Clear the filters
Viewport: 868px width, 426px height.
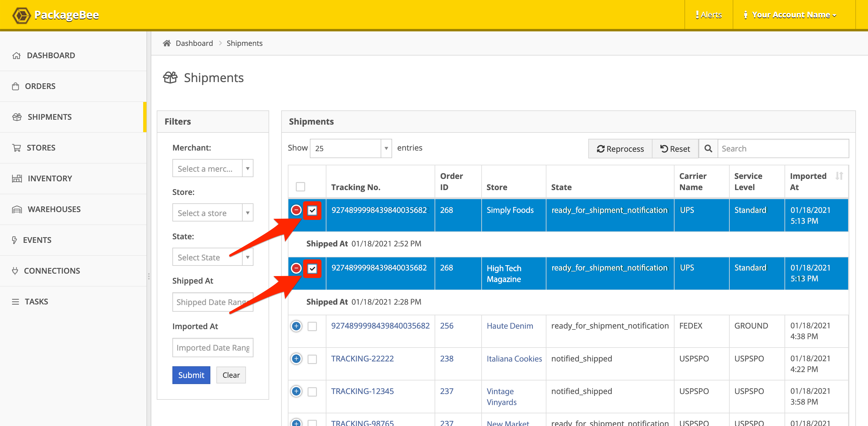(231, 375)
